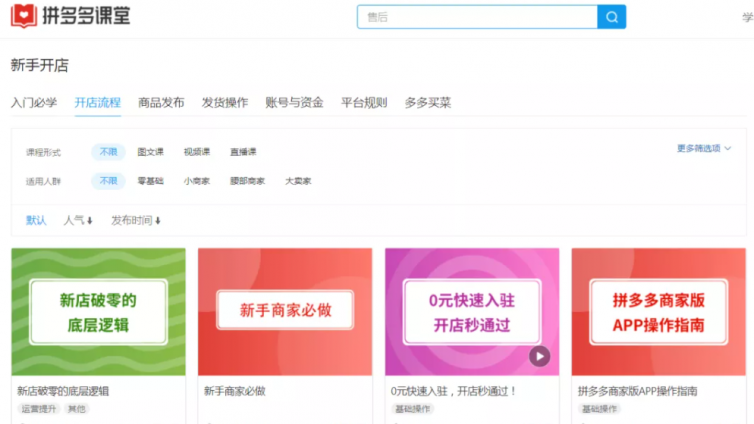754x424 pixels.
Task: Open the 新店破零的底层逻辑 course thumbnail
Action: (99, 312)
